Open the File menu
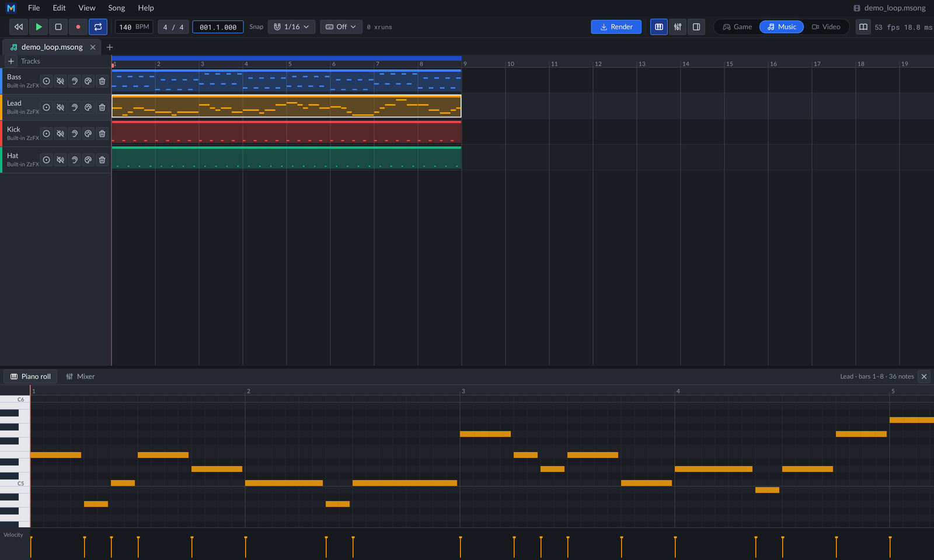This screenshot has width=934, height=560. pyautogui.click(x=34, y=8)
